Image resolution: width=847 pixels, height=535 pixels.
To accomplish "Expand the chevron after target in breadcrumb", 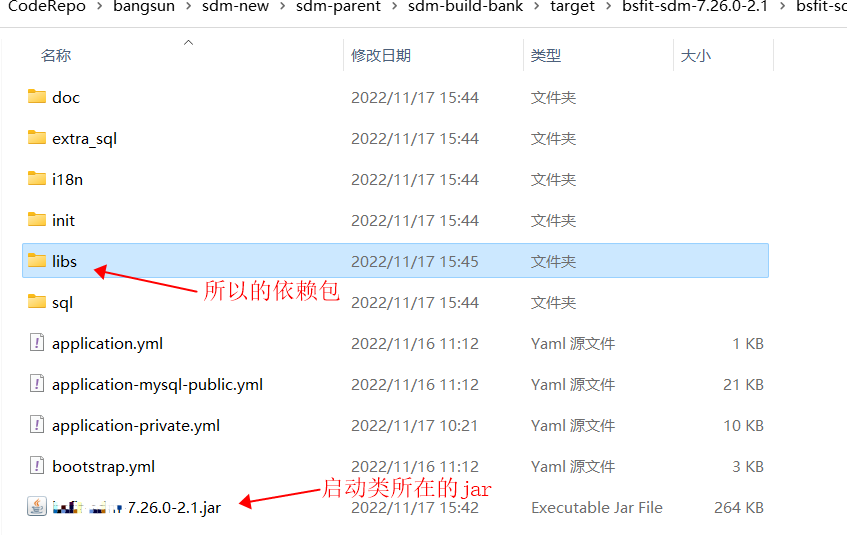I will coord(609,7).
